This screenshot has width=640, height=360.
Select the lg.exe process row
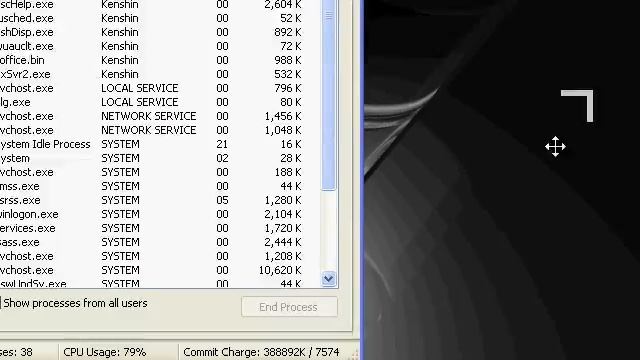pyautogui.click(x=160, y=102)
